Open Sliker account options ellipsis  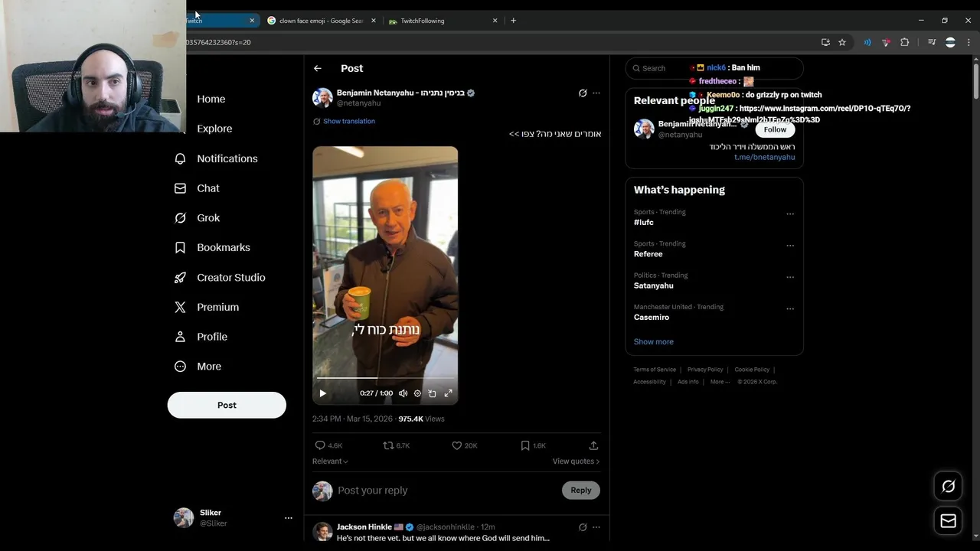click(x=289, y=518)
